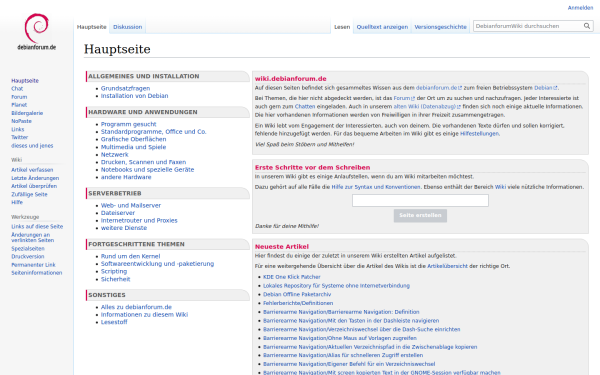Open the Chatten link in the intro

(x=305, y=107)
